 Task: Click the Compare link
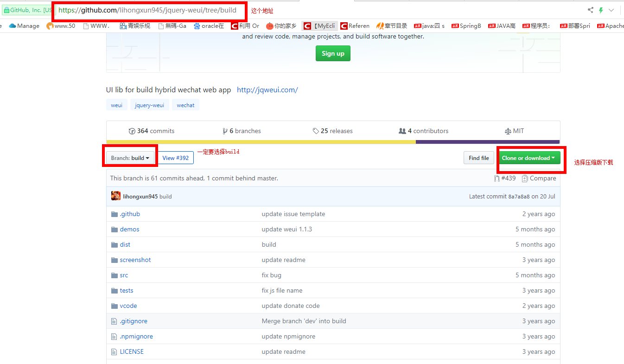click(x=539, y=179)
